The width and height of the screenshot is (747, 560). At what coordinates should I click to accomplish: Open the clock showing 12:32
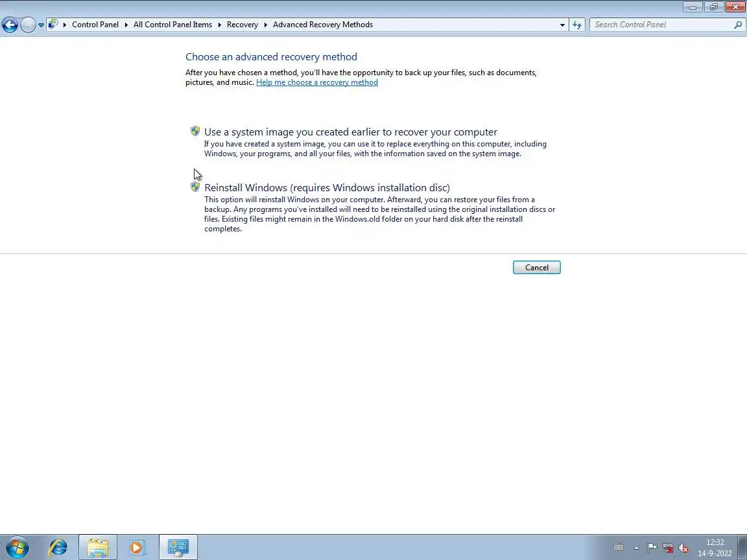point(715,547)
